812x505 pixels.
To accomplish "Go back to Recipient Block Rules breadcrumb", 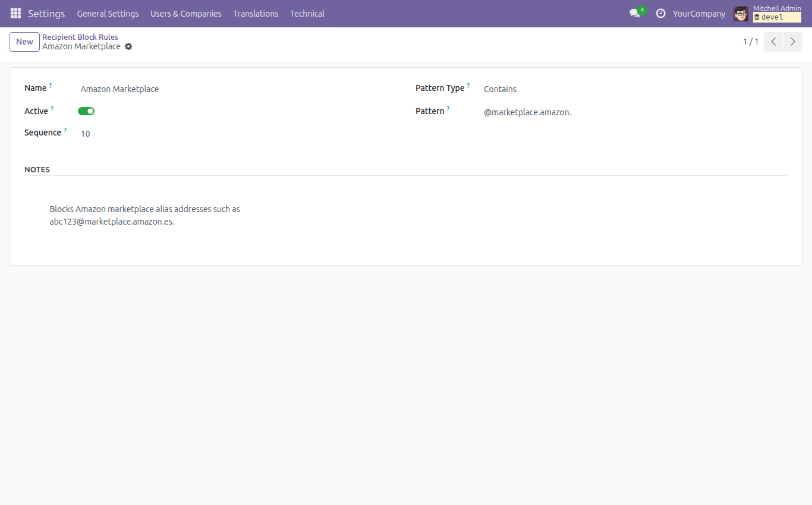I will pos(80,37).
